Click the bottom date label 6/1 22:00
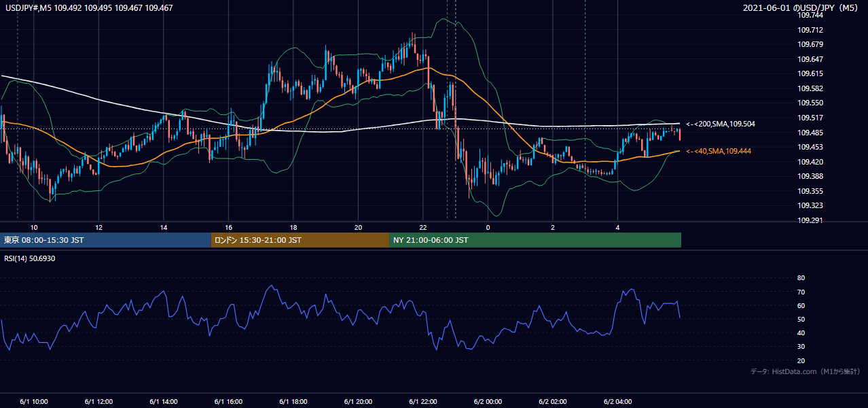Image resolution: width=868 pixels, height=408 pixels. tap(423, 402)
